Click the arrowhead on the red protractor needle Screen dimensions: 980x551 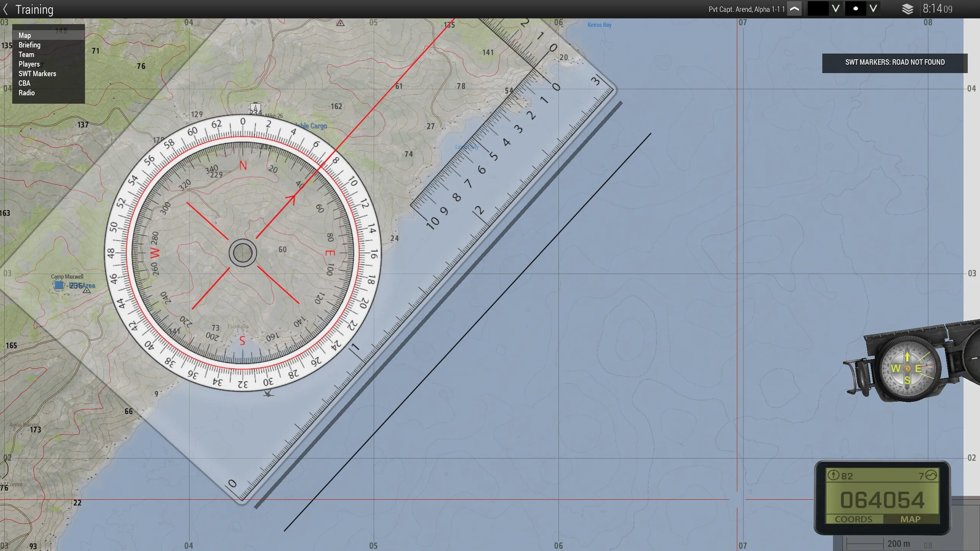pos(291,199)
